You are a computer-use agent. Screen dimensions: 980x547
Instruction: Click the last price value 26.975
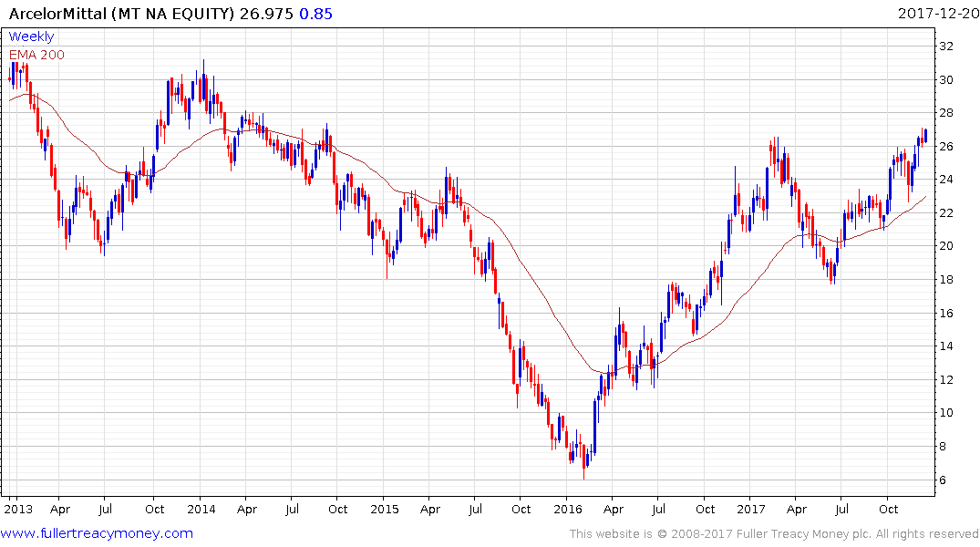[266, 14]
